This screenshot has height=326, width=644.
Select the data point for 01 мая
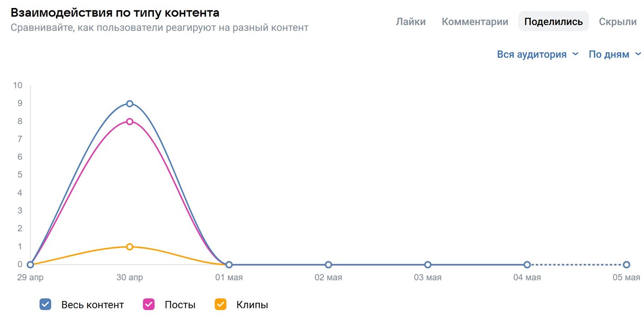pyautogui.click(x=229, y=265)
